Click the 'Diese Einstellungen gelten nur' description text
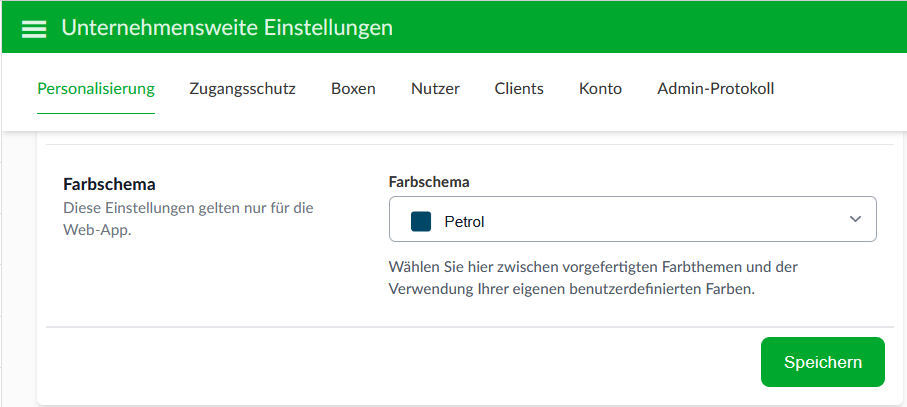This screenshot has width=907, height=407. (188, 219)
